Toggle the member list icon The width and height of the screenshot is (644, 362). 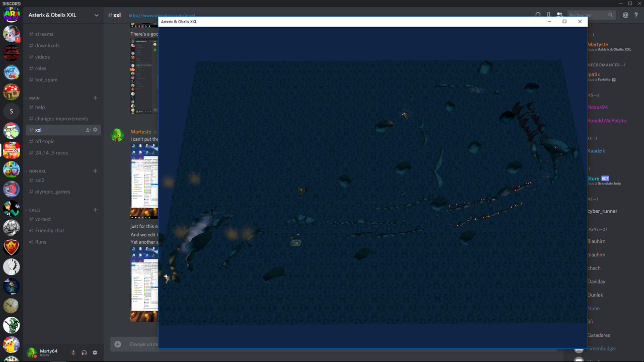pos(559,15)
